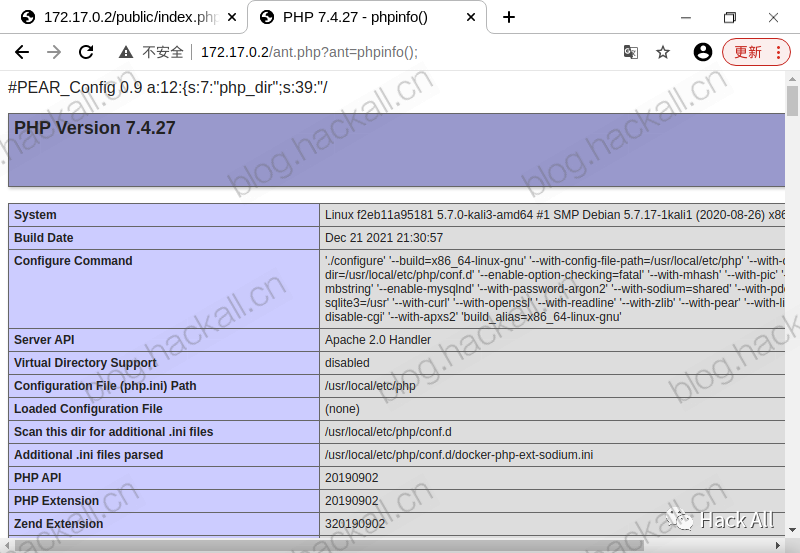The height and width of the screenshot is (553, 800).
Task: Click the PHP Version 7.4.27 heading
Action: click(x=94, y=128)
